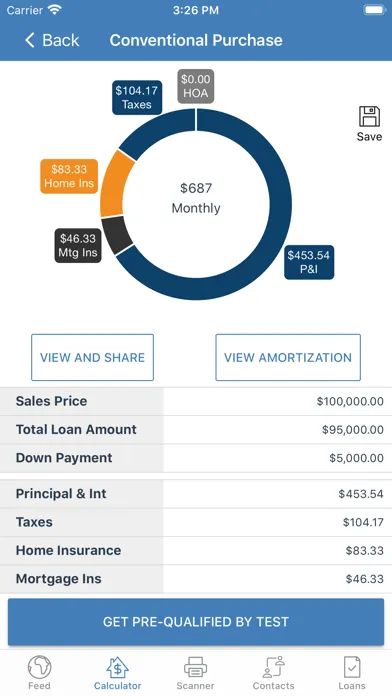Open the Contacts tab icon
Viewport: 392px width, 696px height.
[273, 667]
